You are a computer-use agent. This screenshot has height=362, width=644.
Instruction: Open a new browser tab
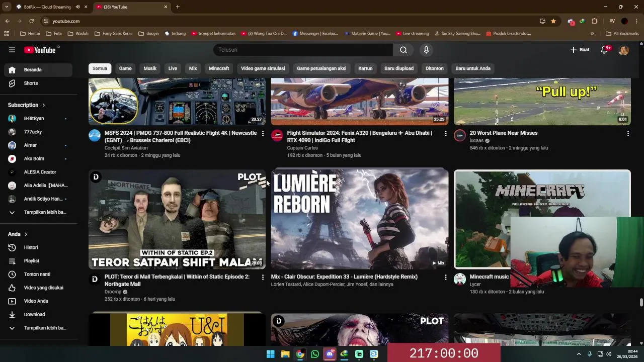tap(178, 7)
